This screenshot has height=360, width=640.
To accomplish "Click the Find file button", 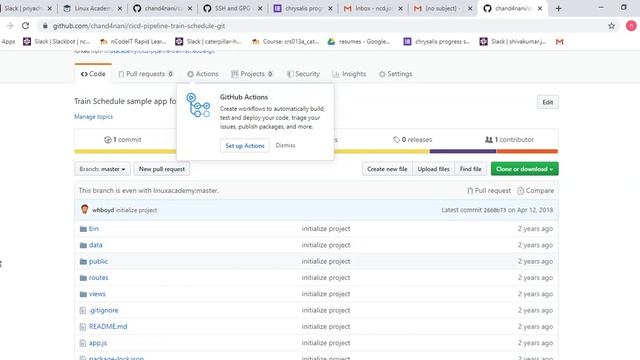I will pos(471,169).
